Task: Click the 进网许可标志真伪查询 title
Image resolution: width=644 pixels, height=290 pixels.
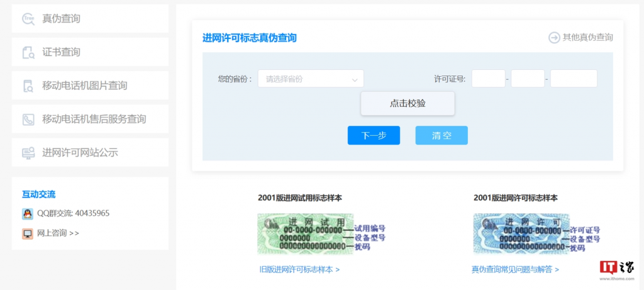Action: (x=249, y=38)
